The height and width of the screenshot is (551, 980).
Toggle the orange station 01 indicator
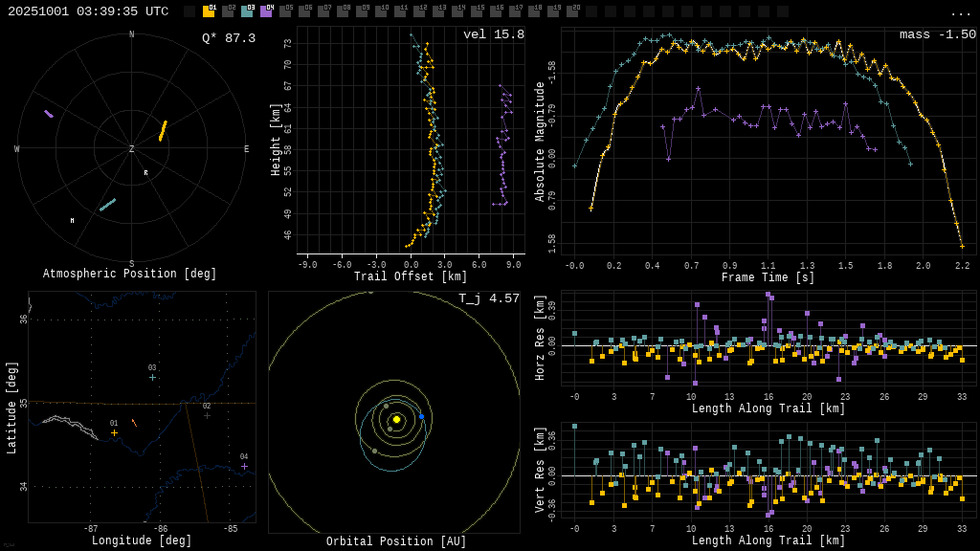click(209, 11)
